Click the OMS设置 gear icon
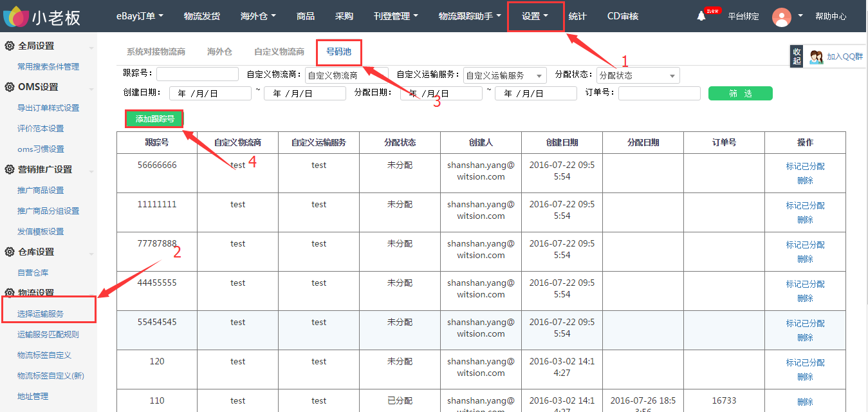The image size is (868, 412). pyautogui.click(x=10, y=88)
